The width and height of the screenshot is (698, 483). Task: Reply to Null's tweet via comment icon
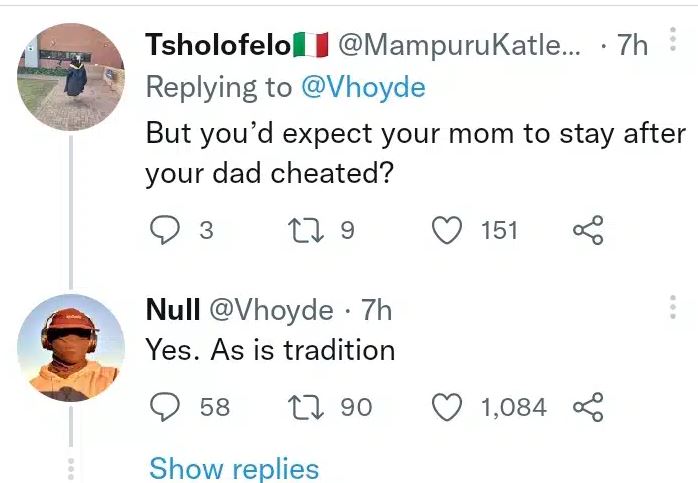click(x=165, y=407)
